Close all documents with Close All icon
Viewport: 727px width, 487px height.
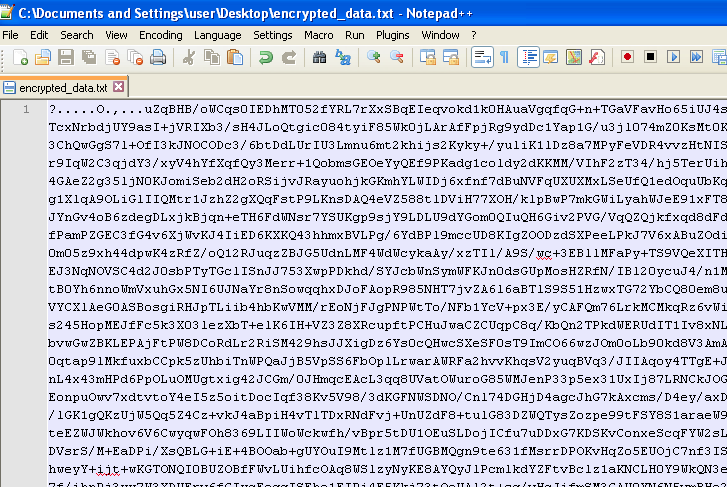[x=135, y=58]
